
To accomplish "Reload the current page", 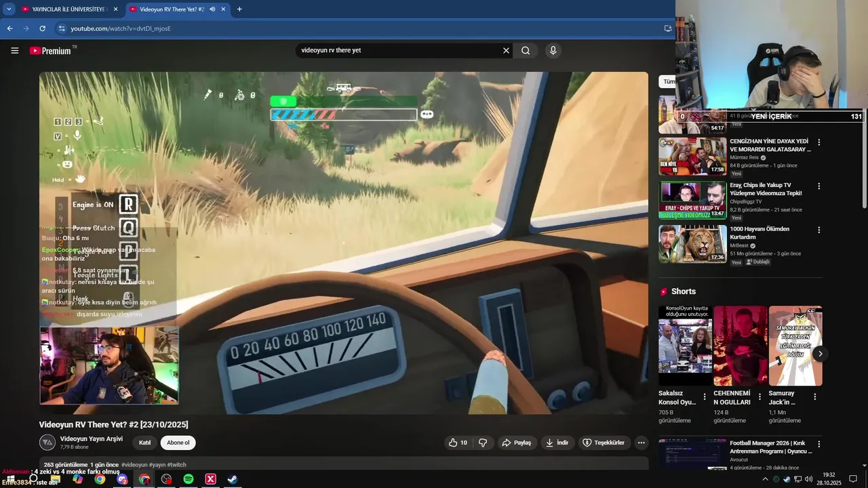I will pos(42,28).
